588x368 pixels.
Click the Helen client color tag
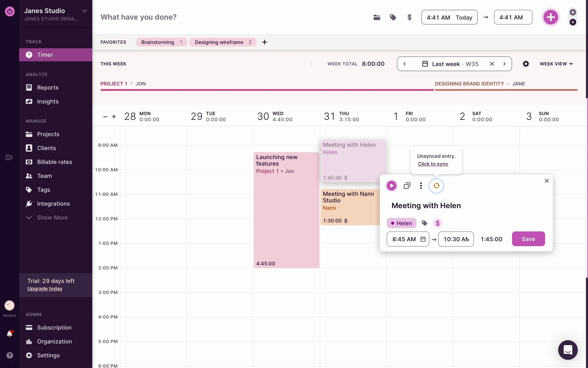(x=401, y=223)
